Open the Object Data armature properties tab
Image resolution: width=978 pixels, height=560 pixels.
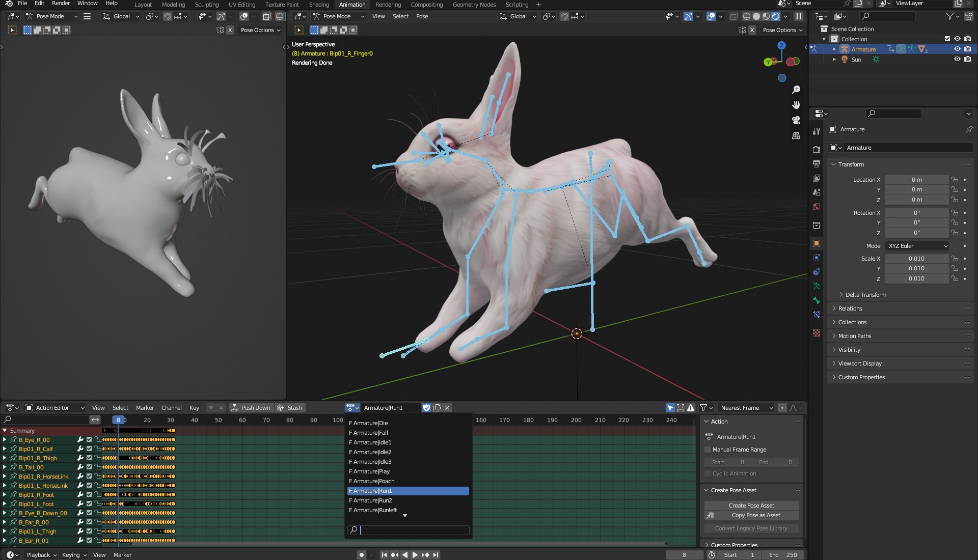click(817, 286)
